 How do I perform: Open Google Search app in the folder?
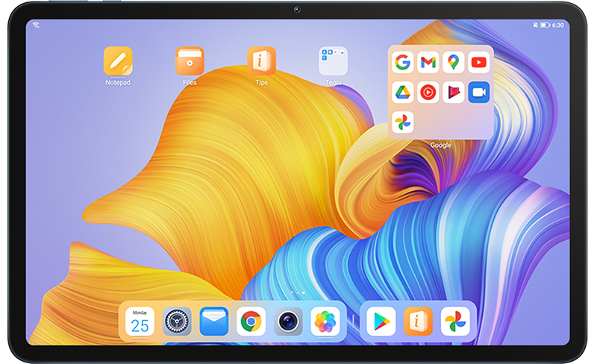point(402,63)
